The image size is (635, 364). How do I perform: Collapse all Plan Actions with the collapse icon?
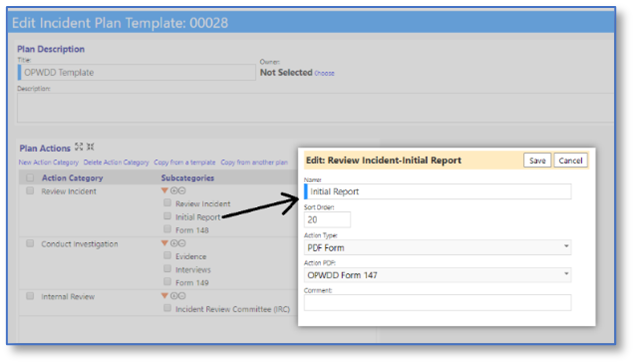90,146
